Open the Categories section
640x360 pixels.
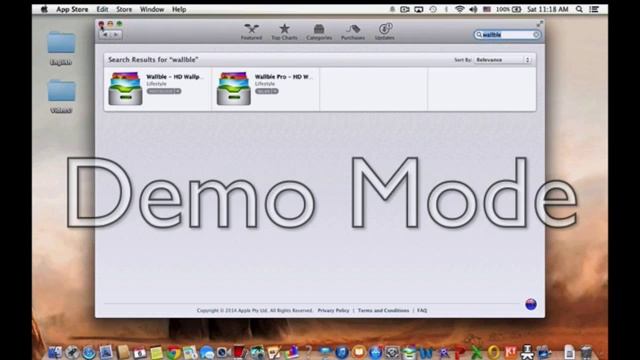tap(319, 32)
